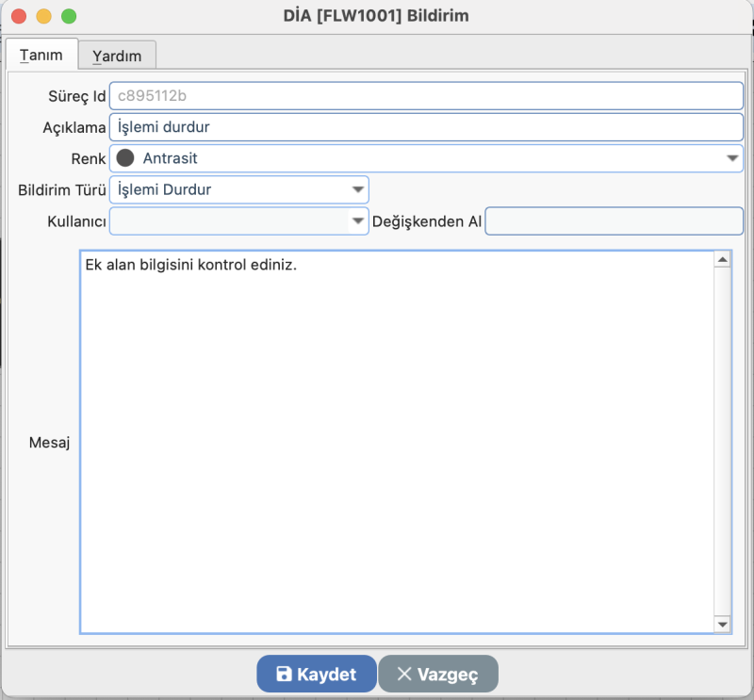
Task: Click the Mesaj vertical scrollbar track
Action: [722, 443]
